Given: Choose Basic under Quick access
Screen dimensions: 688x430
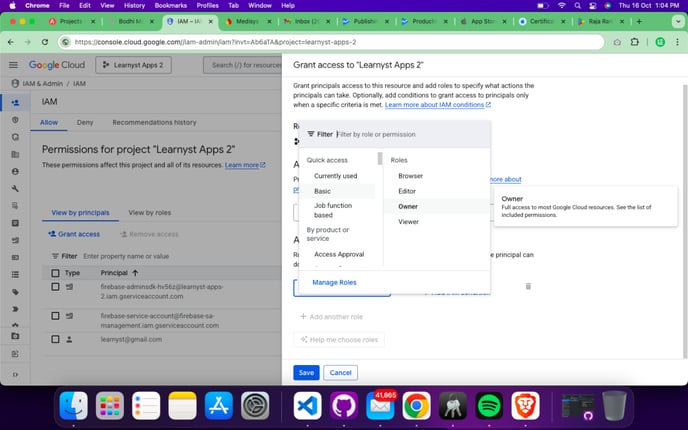Looking at the screenshot, I should 322,191.
